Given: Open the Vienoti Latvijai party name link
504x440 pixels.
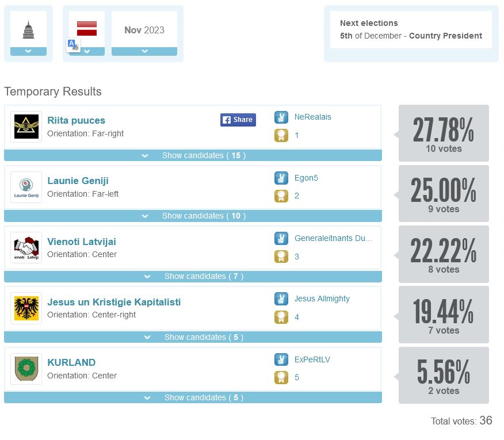Looking at the screenshot, I should (x=82, y=242).
